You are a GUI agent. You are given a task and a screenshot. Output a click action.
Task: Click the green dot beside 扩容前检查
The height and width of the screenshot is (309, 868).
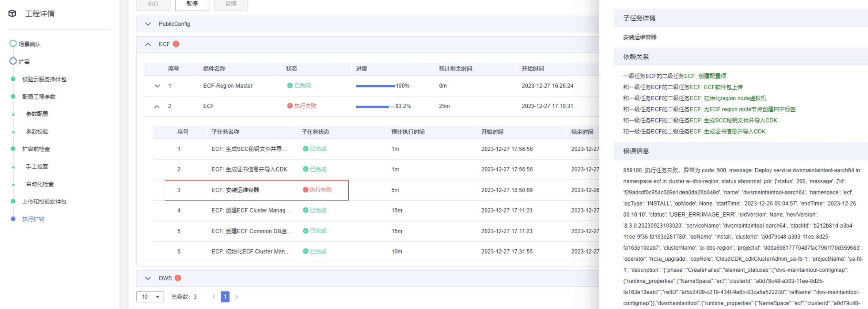13,149
